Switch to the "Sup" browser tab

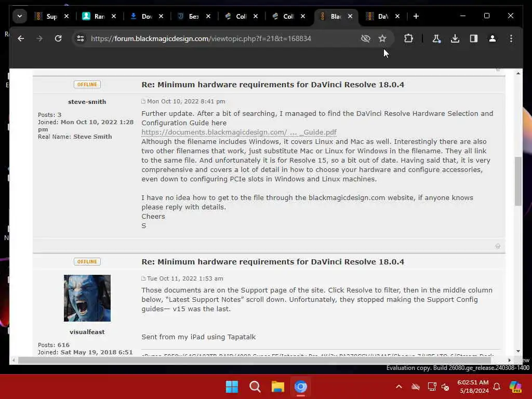click(47, 16)
